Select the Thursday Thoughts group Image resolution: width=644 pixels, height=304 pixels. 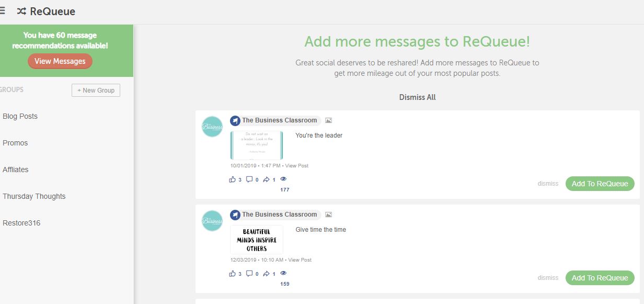[x=34, y=196]
